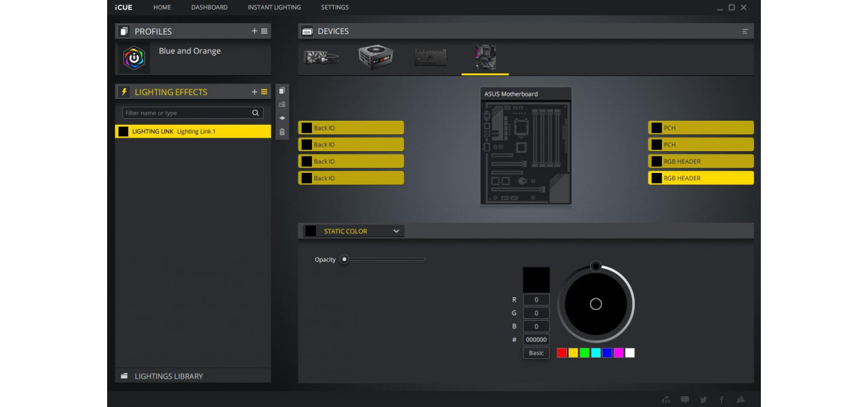Select the brightly highlighted RGB HEADER zone

point(701,178)
